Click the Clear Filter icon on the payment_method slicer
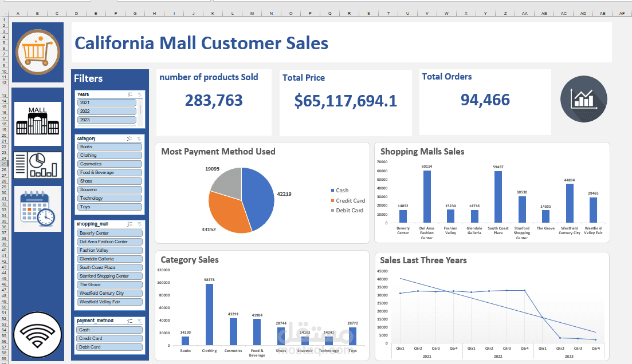632x364 pixels. [x=139, y=321]
